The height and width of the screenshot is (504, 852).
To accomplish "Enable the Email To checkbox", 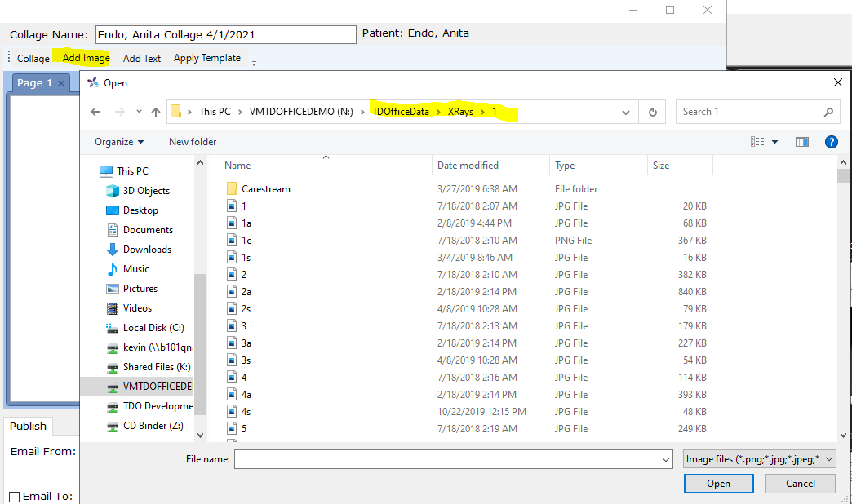I will tap(14, 496).
